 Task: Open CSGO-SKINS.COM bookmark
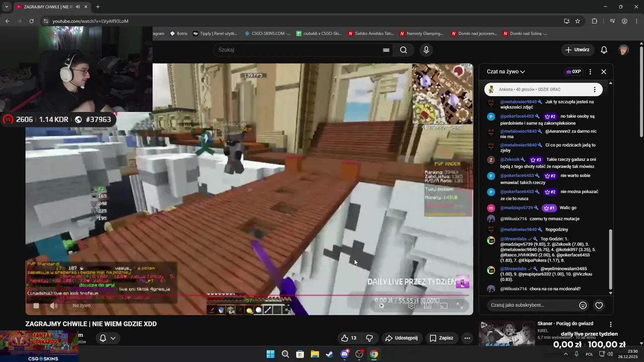[x=267, y=34]
